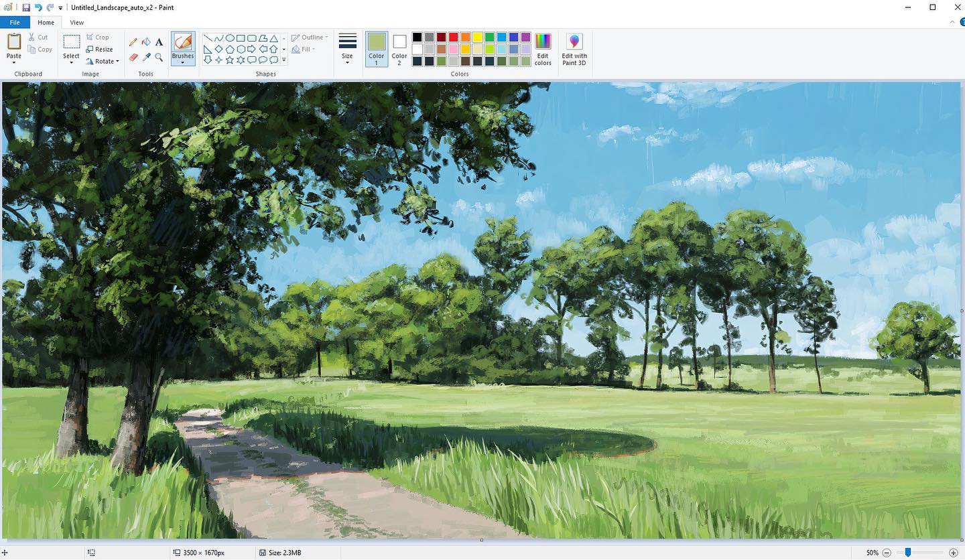Open the shape Outline dropdown

(x=310, y=38)
